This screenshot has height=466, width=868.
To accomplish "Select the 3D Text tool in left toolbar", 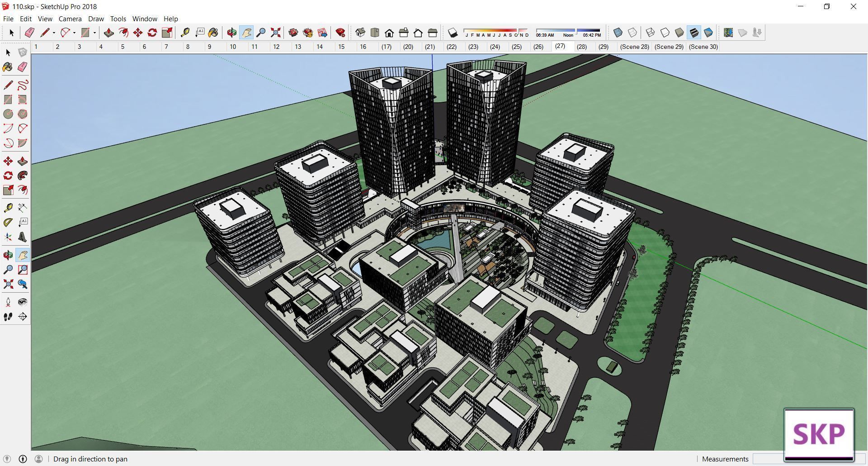I will [22, 237].
